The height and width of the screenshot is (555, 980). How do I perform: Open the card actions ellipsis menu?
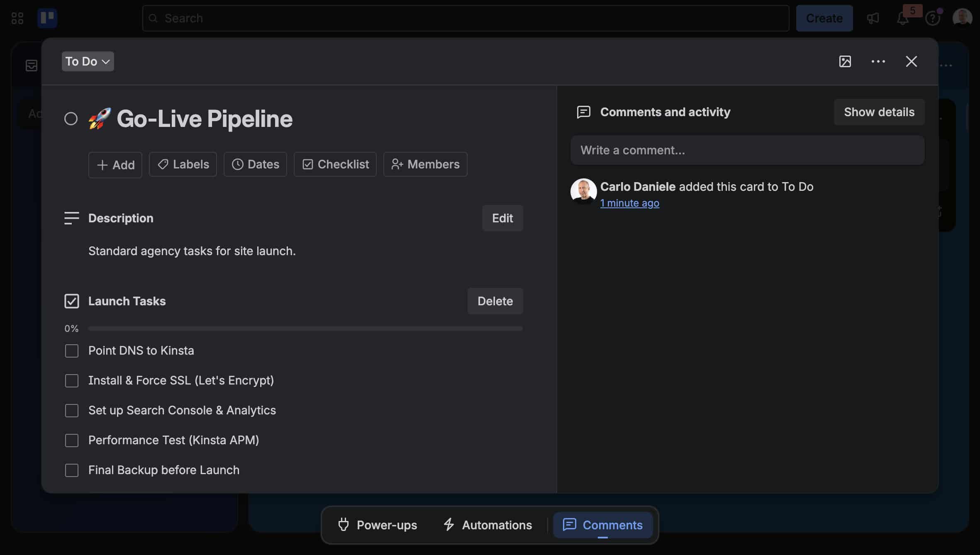point(878,61)
